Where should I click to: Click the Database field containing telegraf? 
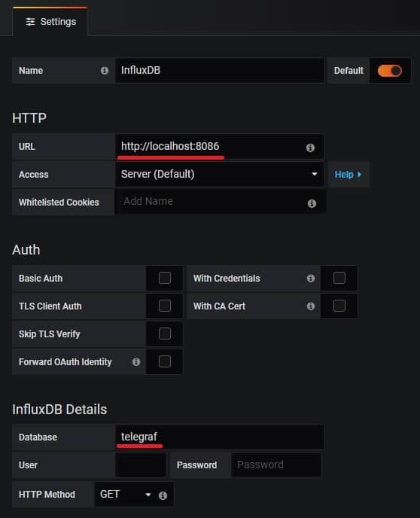pos(220,437)
